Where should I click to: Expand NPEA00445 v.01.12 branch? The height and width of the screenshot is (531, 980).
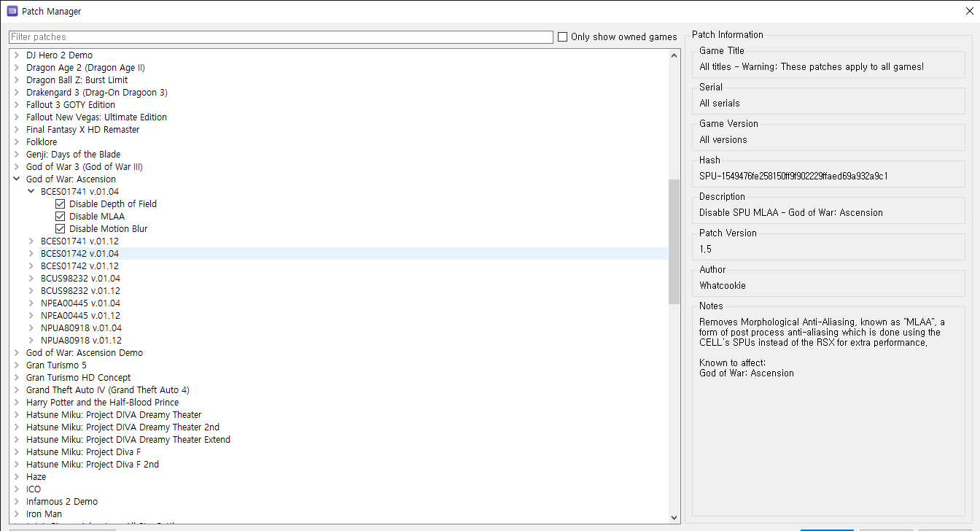click(x=31, y=316)
